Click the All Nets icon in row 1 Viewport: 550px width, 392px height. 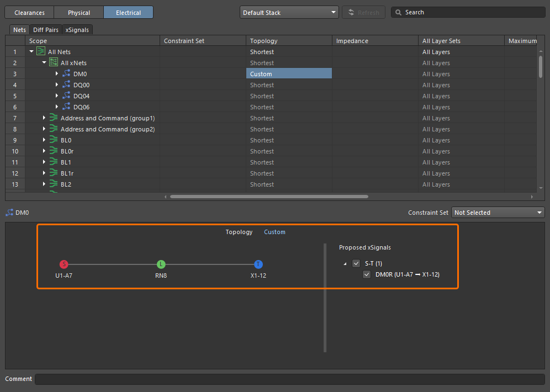coord(41,52)
